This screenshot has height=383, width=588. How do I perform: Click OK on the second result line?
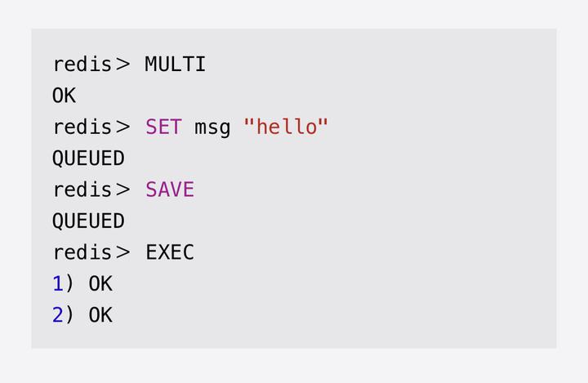pyautogui.click(x=100, y=315)
